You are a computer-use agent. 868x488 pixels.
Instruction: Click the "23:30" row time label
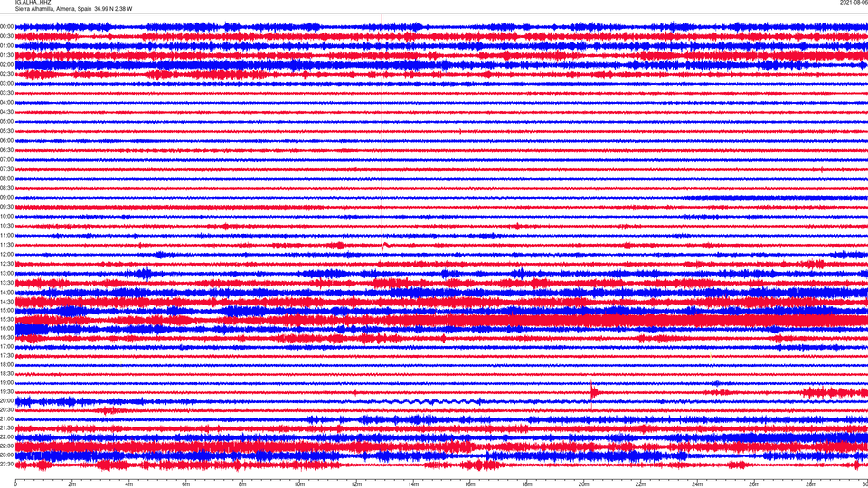[x=6, y=465]
